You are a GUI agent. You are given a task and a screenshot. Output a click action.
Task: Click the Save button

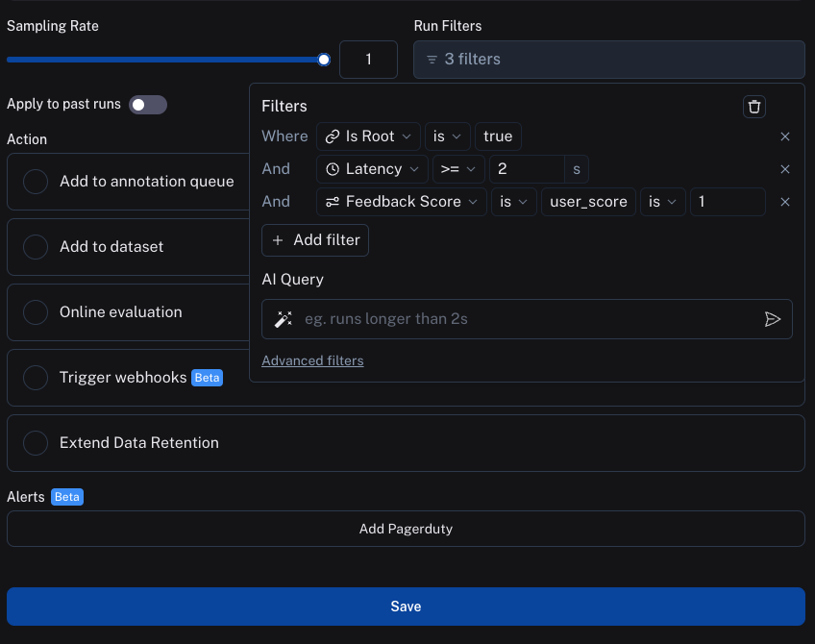click(406, 607)
